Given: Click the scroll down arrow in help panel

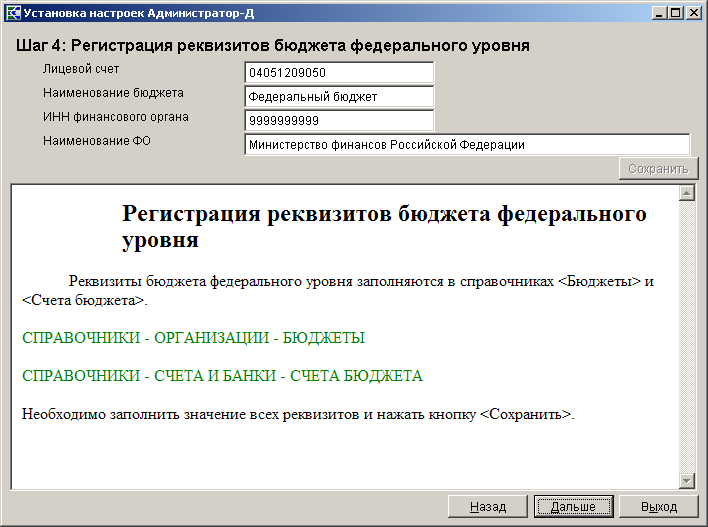Looking at the screenshot, I should (686, 480).
